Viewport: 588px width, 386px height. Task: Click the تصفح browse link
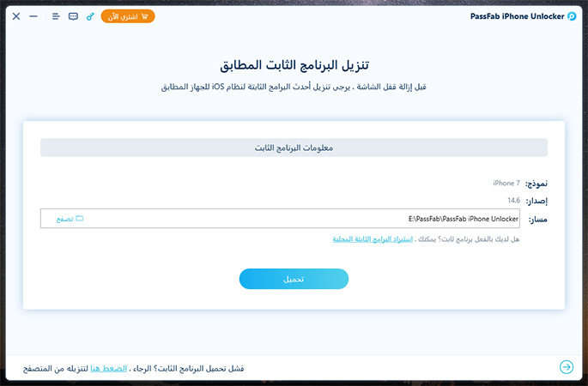point(64,220)
